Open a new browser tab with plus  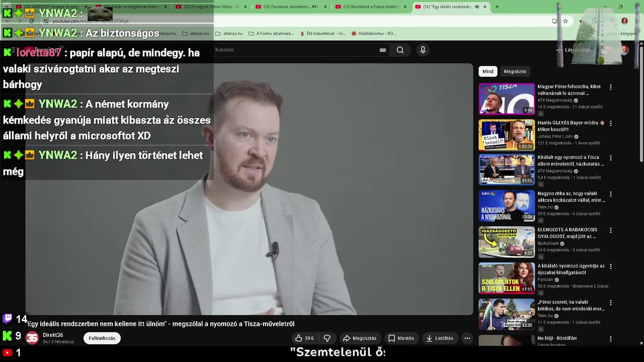coord(497,7)
